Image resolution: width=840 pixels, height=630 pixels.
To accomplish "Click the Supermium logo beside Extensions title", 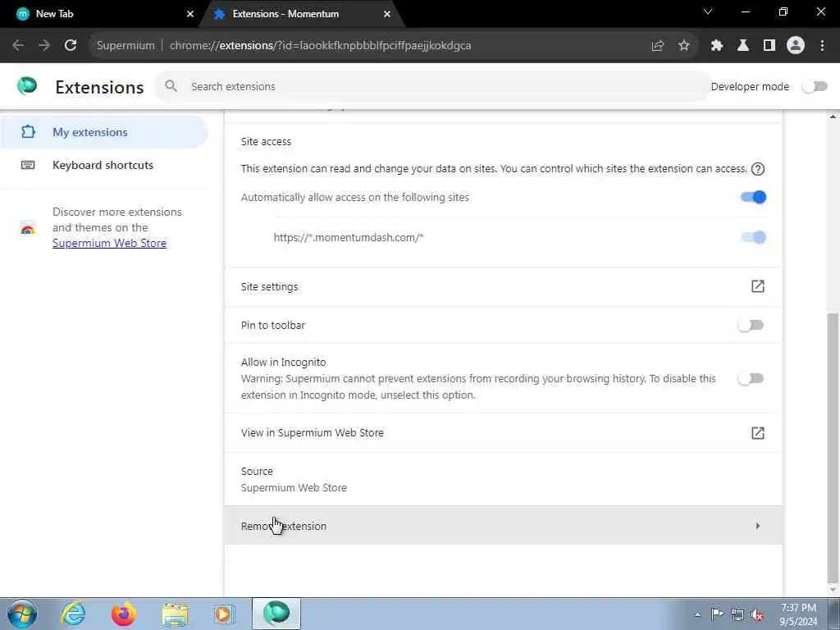I will (x=27, y=85).
